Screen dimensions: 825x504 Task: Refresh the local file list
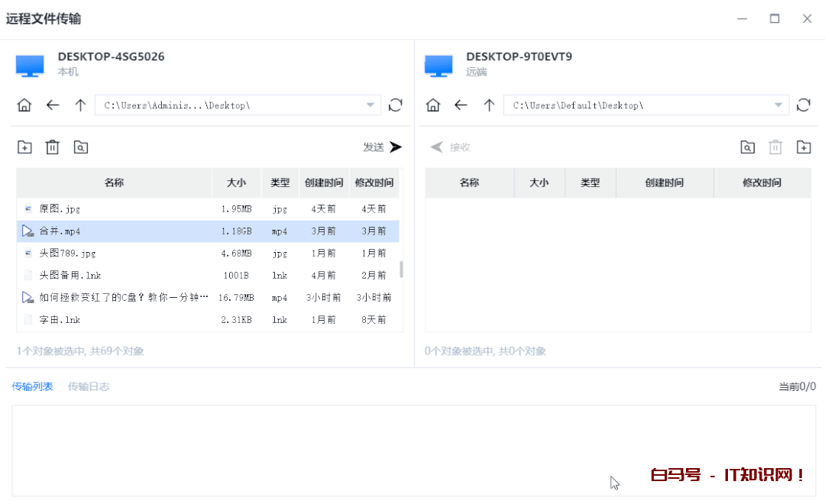point(395,105)
